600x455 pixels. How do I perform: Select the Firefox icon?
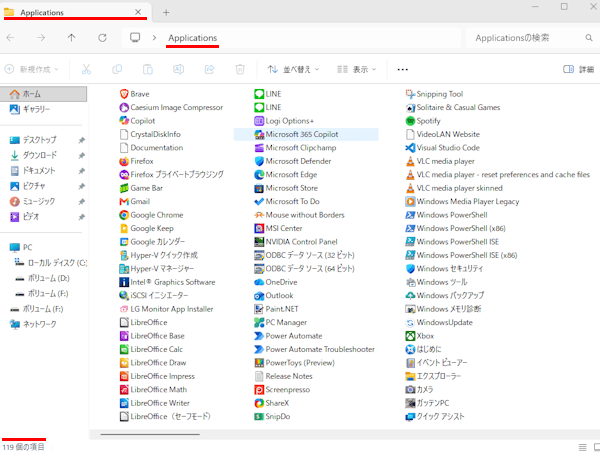click(124, 161)
